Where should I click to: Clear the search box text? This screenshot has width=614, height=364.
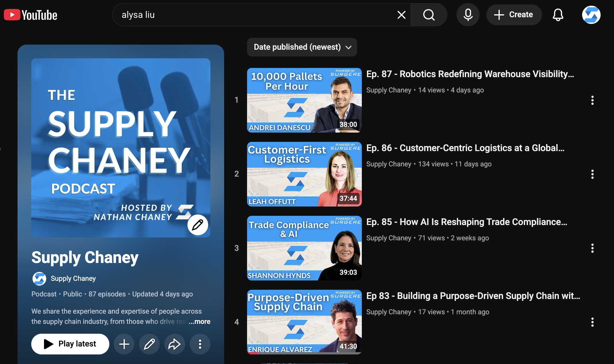[401, 15]
